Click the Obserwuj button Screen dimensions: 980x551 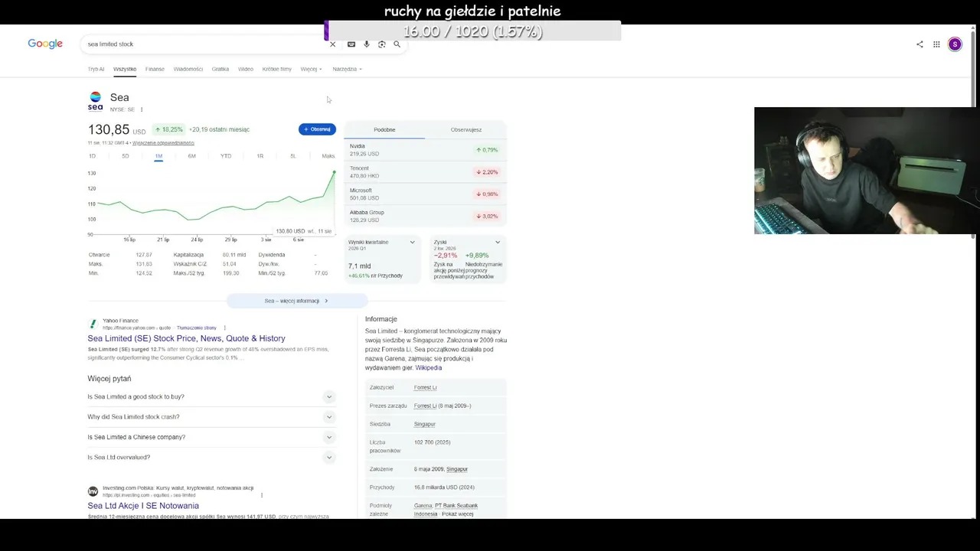click(x=317, y=129)
